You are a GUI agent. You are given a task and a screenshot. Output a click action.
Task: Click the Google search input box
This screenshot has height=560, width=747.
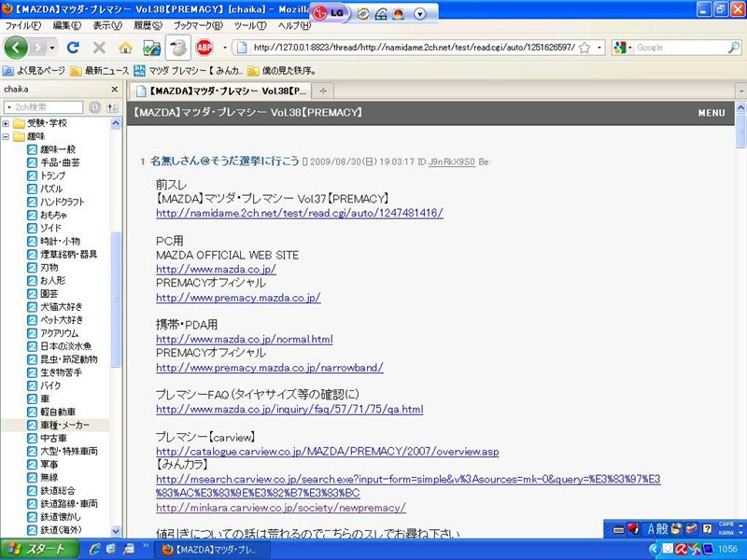tap(681, 48)
